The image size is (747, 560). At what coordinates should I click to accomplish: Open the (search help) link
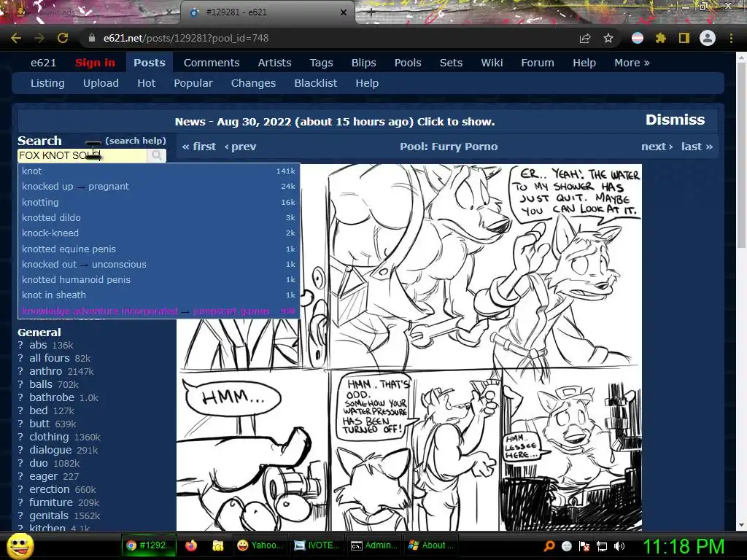135,141
